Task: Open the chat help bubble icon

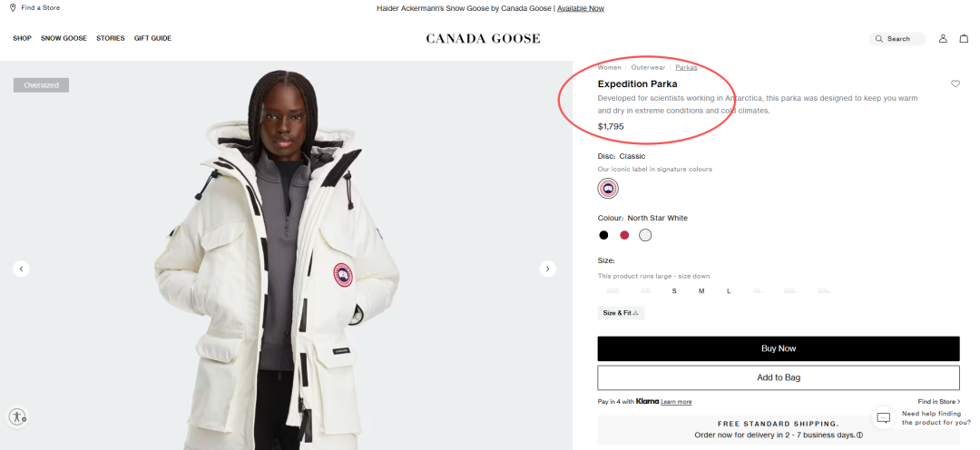Action: [x=883, y=417]
